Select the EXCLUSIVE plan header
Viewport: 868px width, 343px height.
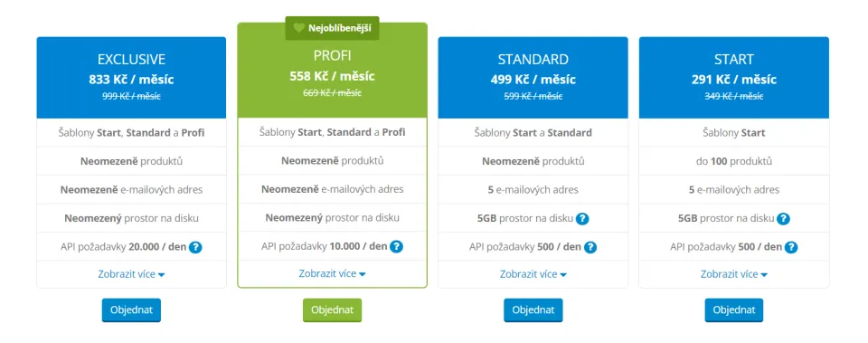click(x=131, y=78)
